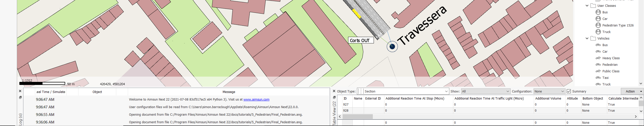Screen dimensions: 644x126
Task: Open the www.aimsun.com link
Action: 256,100
